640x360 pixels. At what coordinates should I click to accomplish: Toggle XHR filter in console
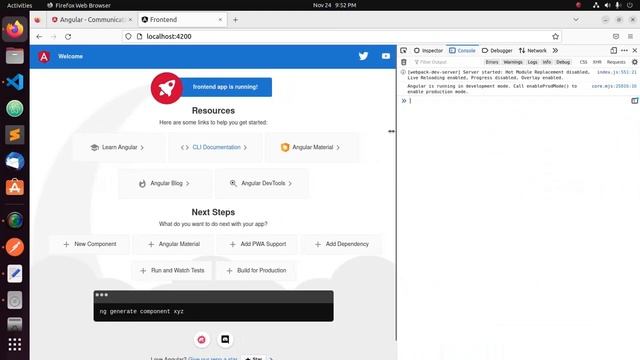597,62
